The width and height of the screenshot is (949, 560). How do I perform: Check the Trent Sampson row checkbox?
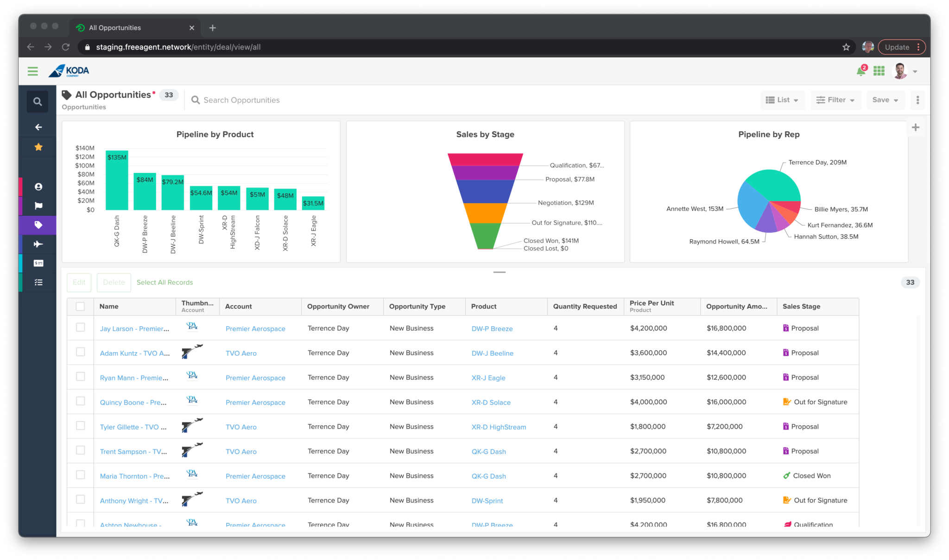[x=80, y=450]
